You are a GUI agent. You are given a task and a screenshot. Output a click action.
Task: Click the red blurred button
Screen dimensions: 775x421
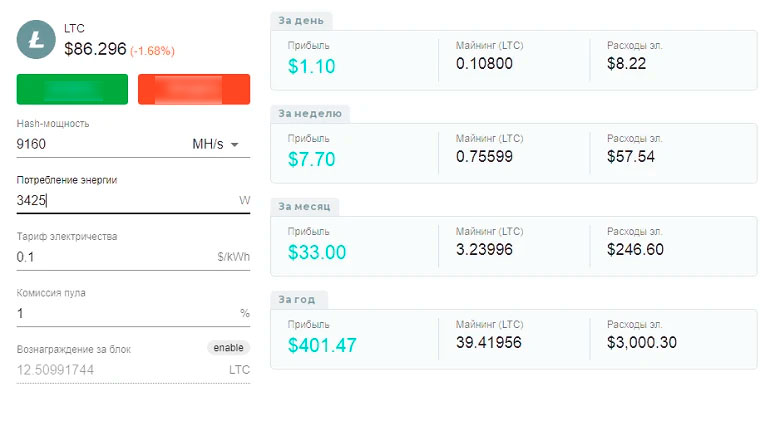[194, 89]
